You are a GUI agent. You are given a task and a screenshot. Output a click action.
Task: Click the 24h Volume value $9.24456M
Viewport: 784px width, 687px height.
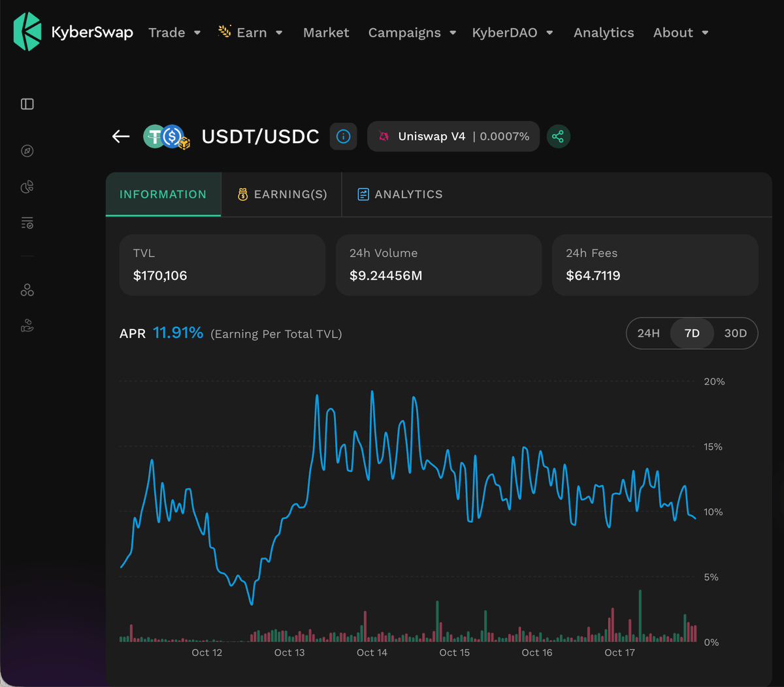coord(386,275)
